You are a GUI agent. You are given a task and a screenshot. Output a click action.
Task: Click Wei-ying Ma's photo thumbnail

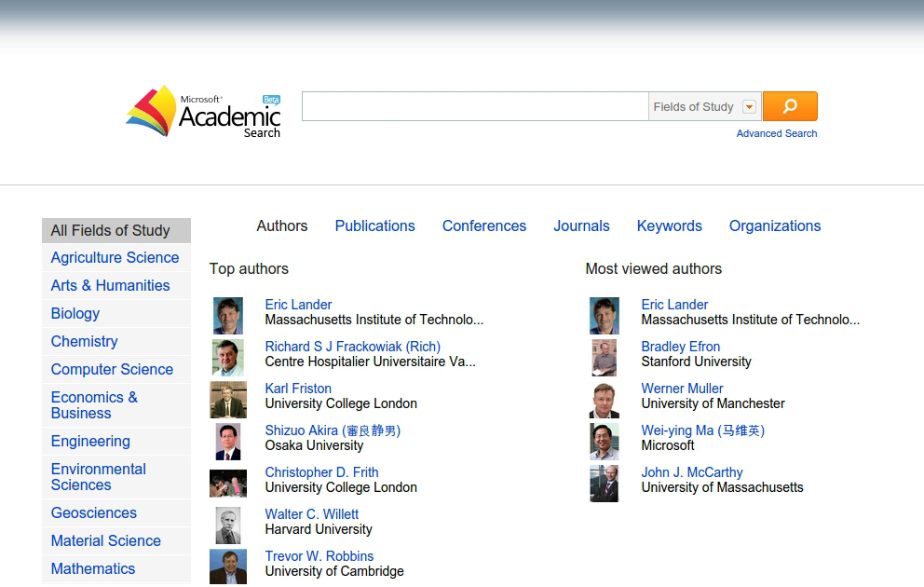coord(605,442)
